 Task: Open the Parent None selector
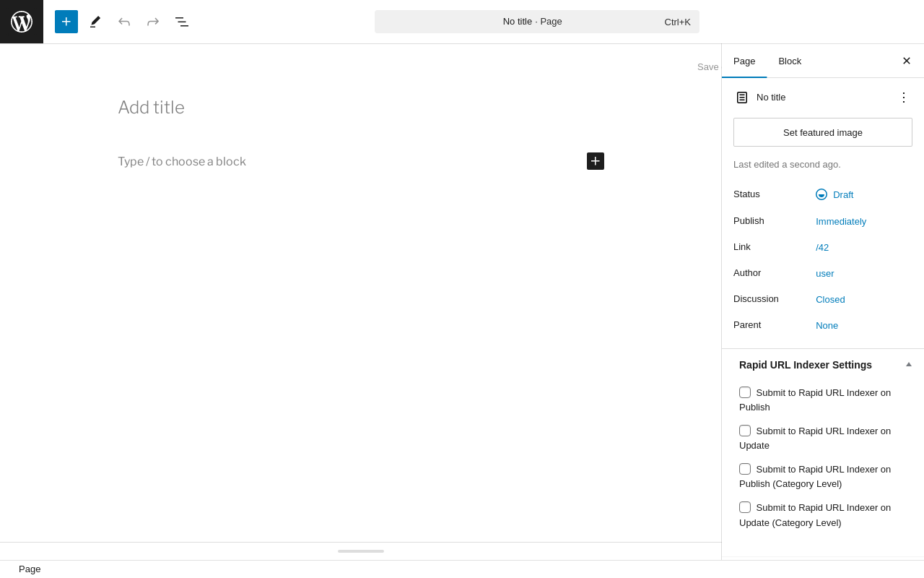tap(827, 325)
